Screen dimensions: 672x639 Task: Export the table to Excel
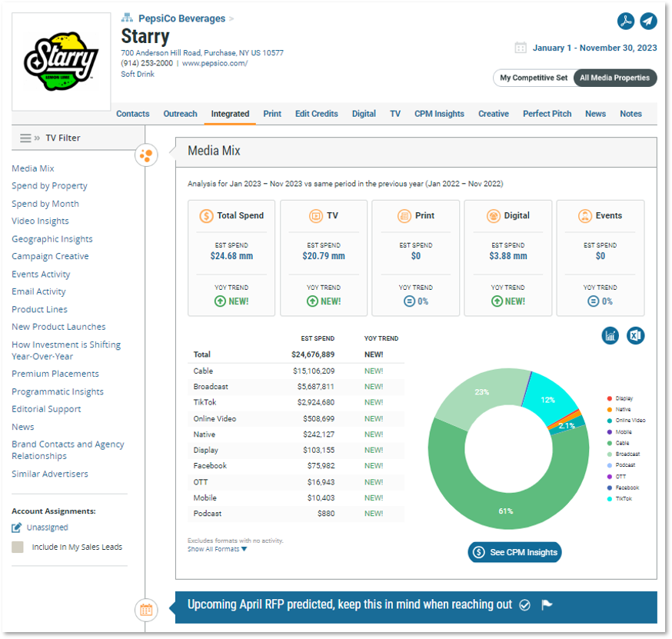click(x=635, y=335)
